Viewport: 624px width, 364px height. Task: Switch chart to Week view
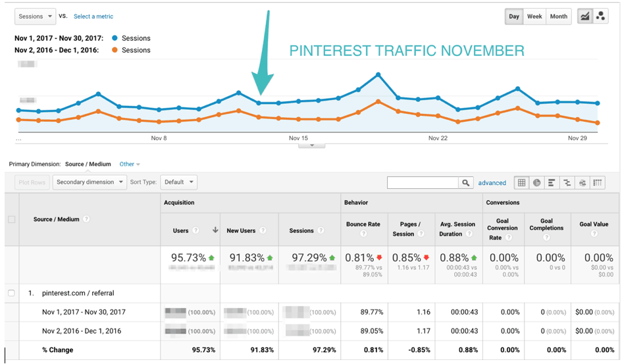tap(534, 16)
